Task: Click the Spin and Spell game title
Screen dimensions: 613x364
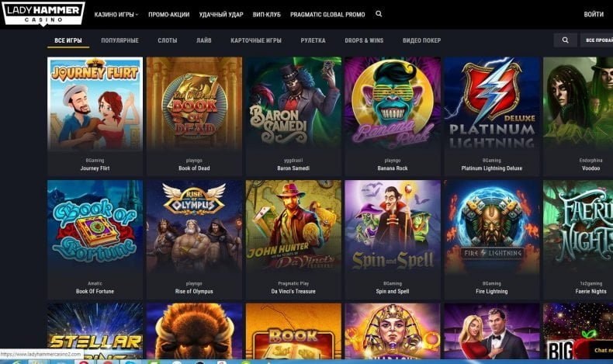Action: point(393,291)
